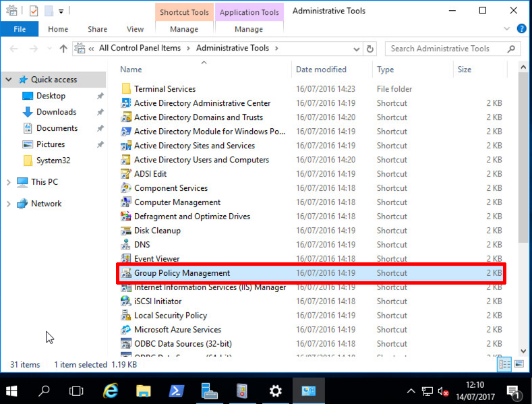Open the Application Tools Manage tab
Viewport: 532px width, 404px height.
tap(249, 29)
